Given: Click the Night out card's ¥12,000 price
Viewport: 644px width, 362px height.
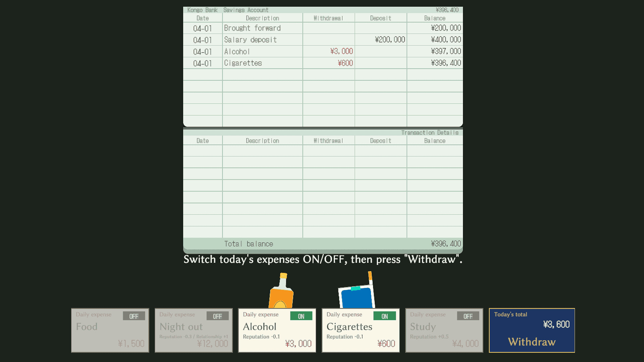Looking at the screenshot, I should [212, 344].
